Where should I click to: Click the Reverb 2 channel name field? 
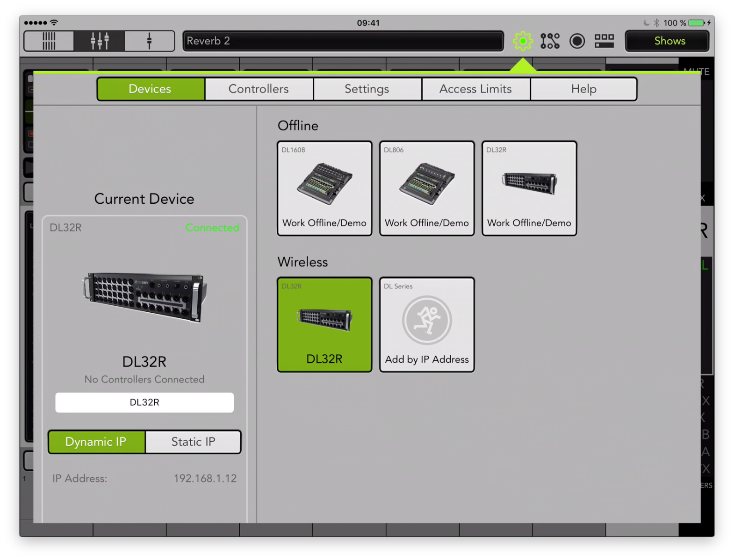(x=343, y=41)
